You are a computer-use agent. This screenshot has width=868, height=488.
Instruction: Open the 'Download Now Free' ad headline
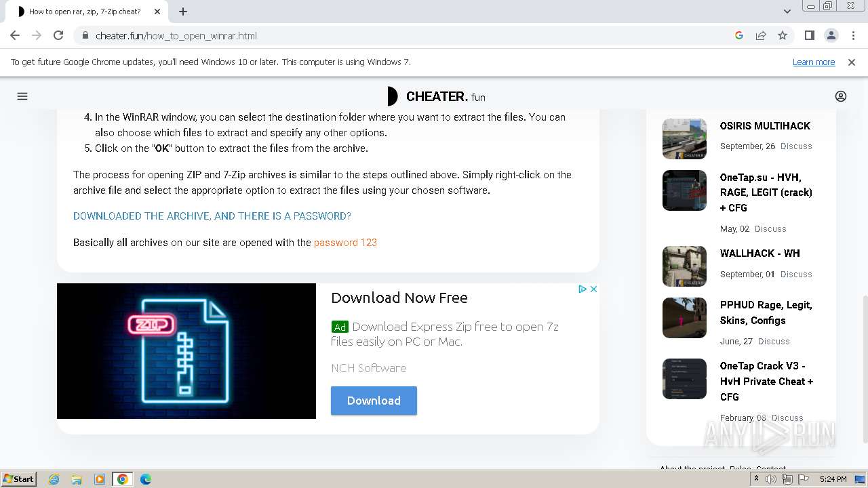click(x=399, y=298)
